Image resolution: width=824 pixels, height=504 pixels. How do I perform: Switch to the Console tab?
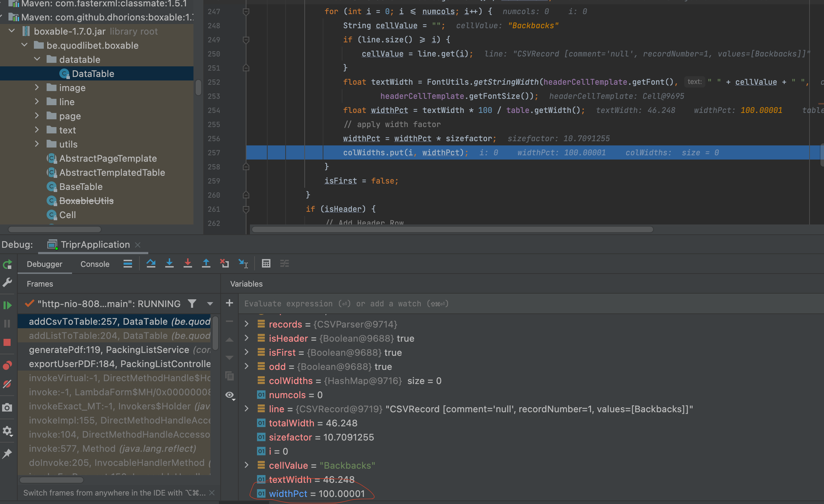coord(95,264)
